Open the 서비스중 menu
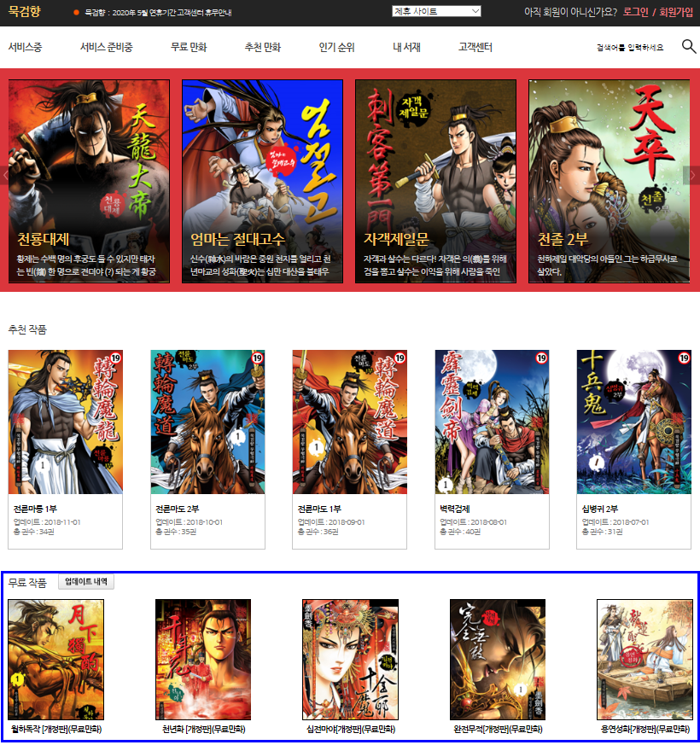Image resolution: width=700 pixels, height=745 pixels. click(x=26, y=47)
